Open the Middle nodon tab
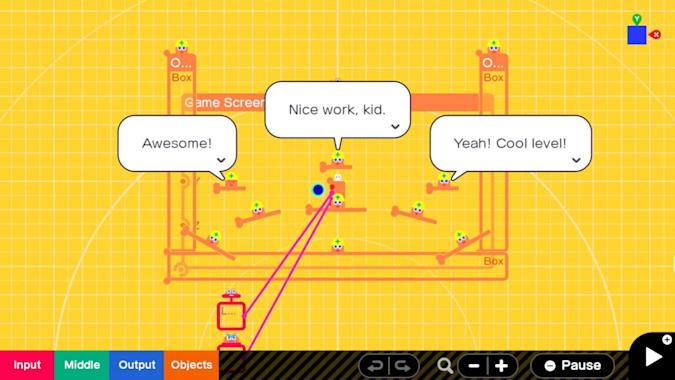This screenshot has height=380, width=675. 82,365
